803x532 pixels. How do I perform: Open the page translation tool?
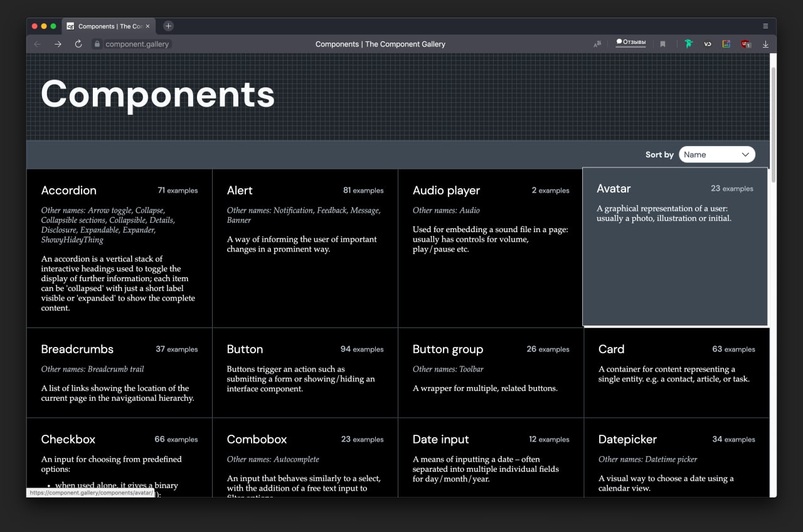tap(597, 44)
